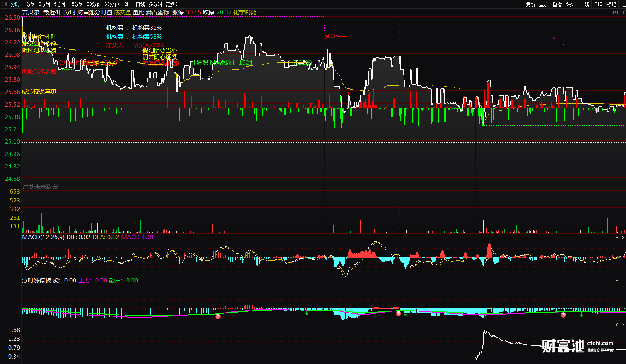Click the 阴破线不要脸 signal label

pos(39,71)
